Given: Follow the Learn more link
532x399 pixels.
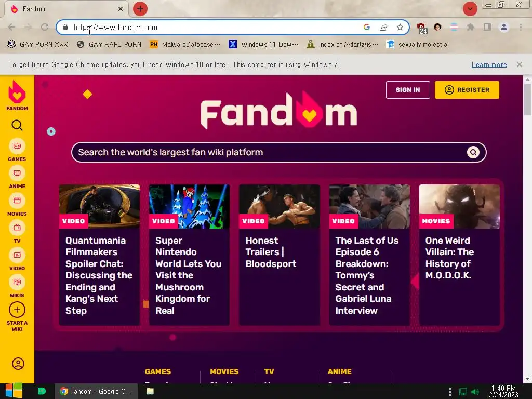Looking at the screenshot, I should point(489,64).
